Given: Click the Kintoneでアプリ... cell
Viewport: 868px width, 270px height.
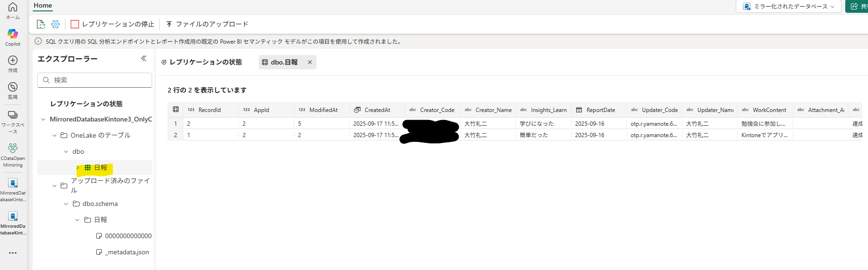Looking at the screenshot, I should pyautogui.click(x=765, y=135).
